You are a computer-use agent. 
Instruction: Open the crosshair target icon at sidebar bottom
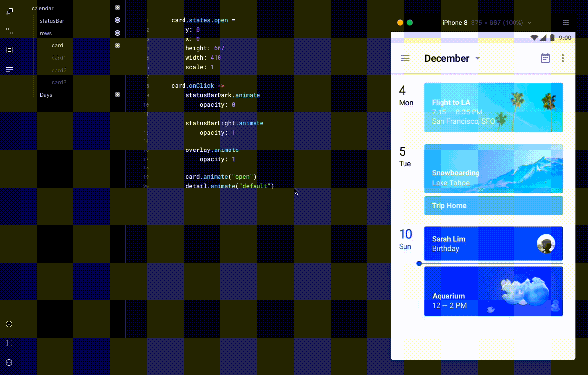pyautogui.click(x=9, y=363)
